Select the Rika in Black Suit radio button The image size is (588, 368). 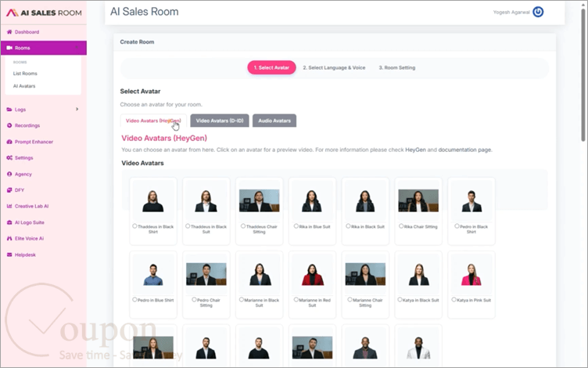coord(348,226)
